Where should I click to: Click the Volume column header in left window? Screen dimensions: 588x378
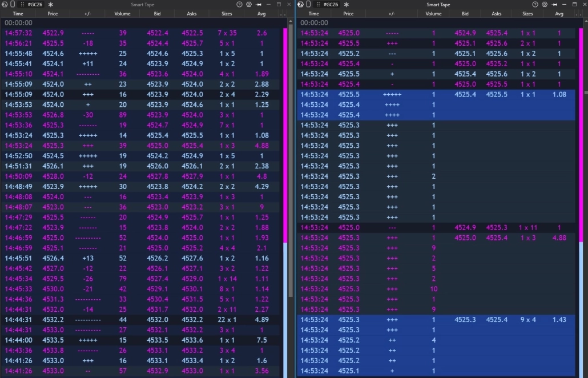click(122, 14)
